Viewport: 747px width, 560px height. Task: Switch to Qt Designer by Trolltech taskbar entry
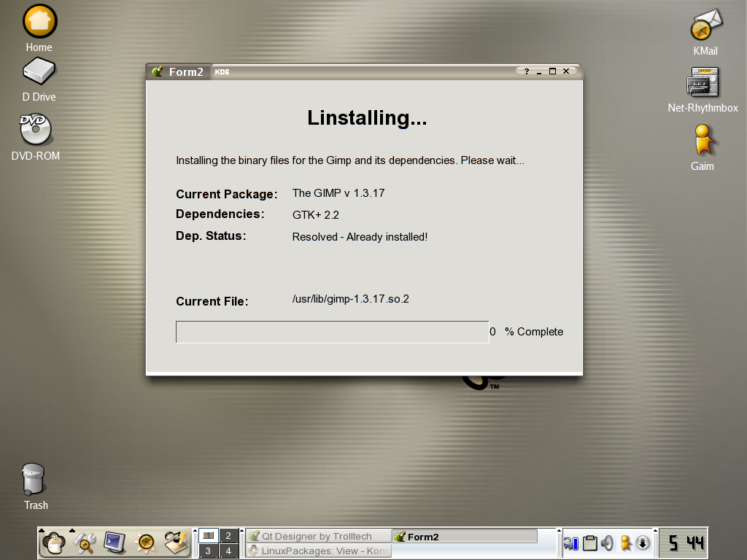click(x=318, y=536)
